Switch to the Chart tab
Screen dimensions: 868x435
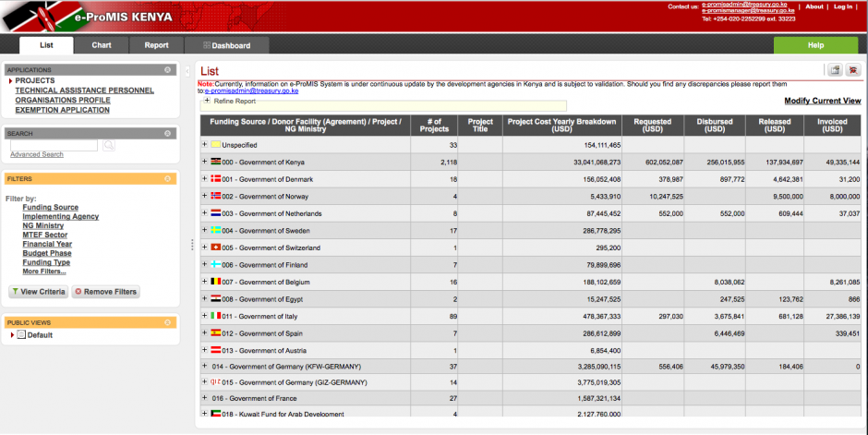102,45
